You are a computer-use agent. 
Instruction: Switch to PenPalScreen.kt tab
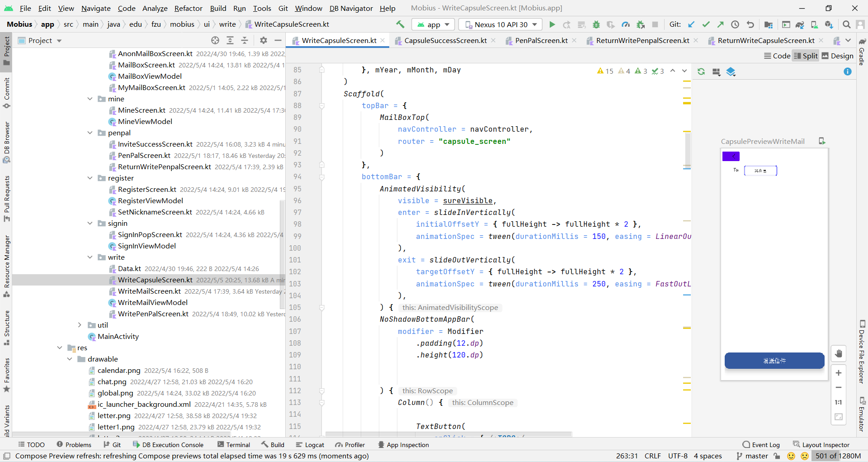pyautogui.click(x=541, y=40)
